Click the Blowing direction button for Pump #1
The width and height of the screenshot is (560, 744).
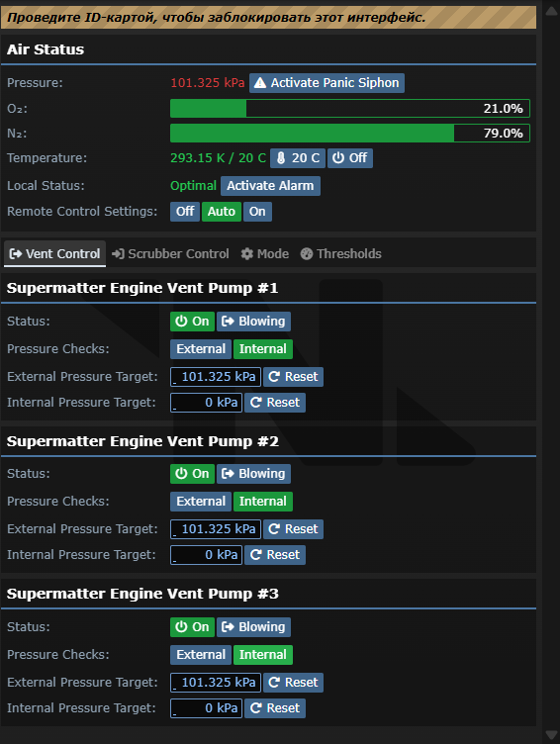[253, 322]
